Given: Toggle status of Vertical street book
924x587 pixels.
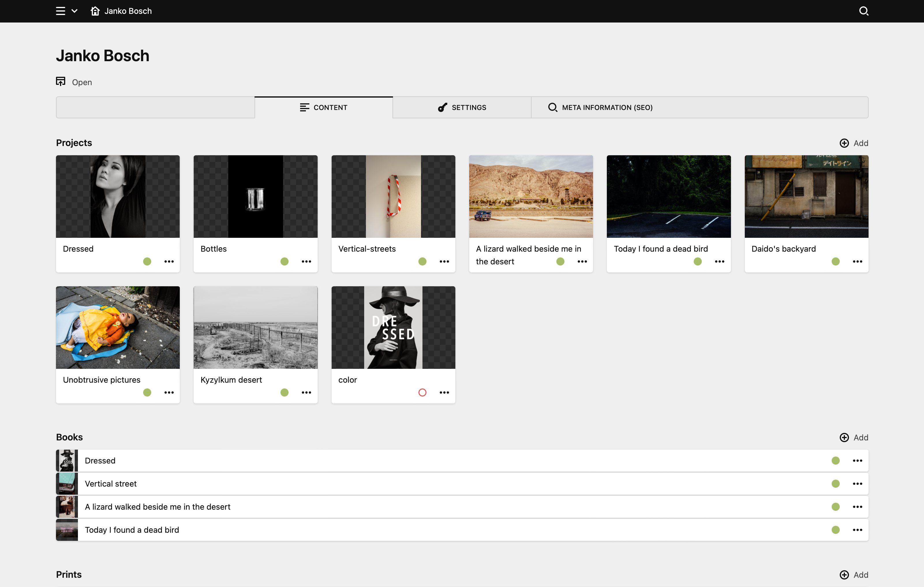Looking at the screenshot, I should click(x=836, y=484).
